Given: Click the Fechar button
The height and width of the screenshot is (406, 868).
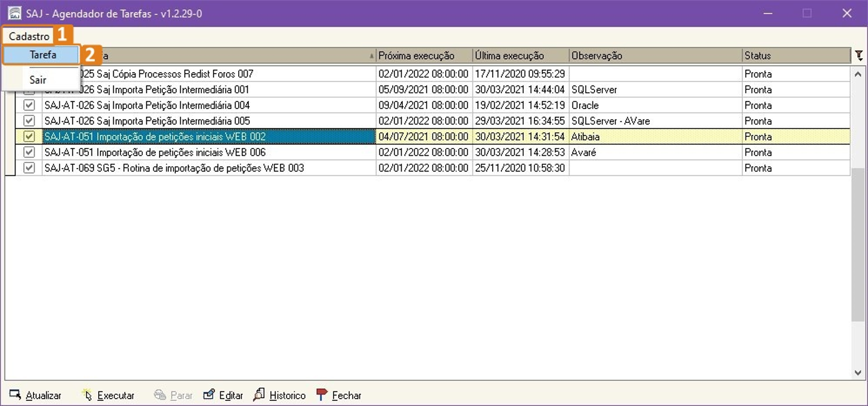Looking at the screenshot, I should [339, 395].
